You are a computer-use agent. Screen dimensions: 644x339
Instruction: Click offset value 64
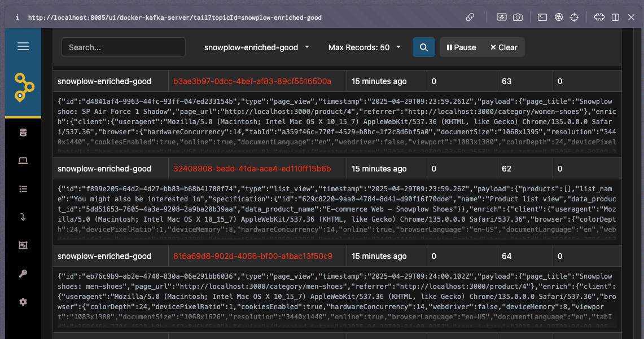pos(507,256)
